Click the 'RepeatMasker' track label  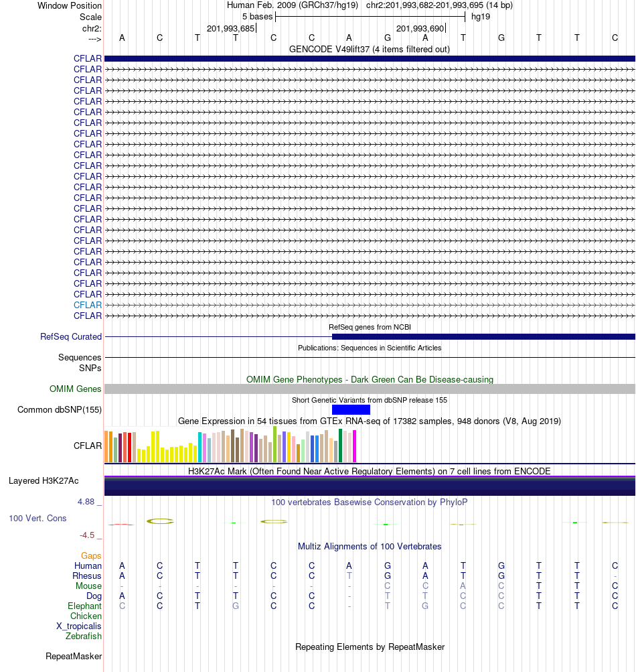(74, 657)
